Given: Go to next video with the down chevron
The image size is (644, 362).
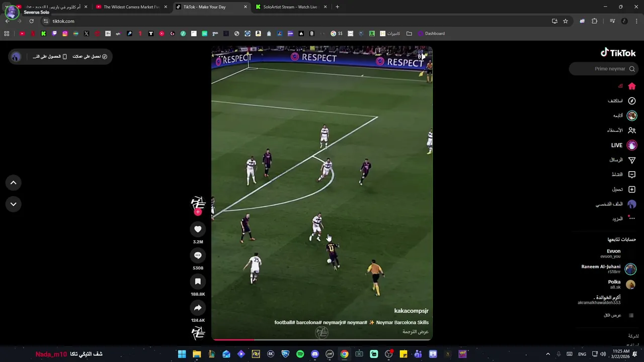Looking at the screenshot, I should (x=13, y=204).
